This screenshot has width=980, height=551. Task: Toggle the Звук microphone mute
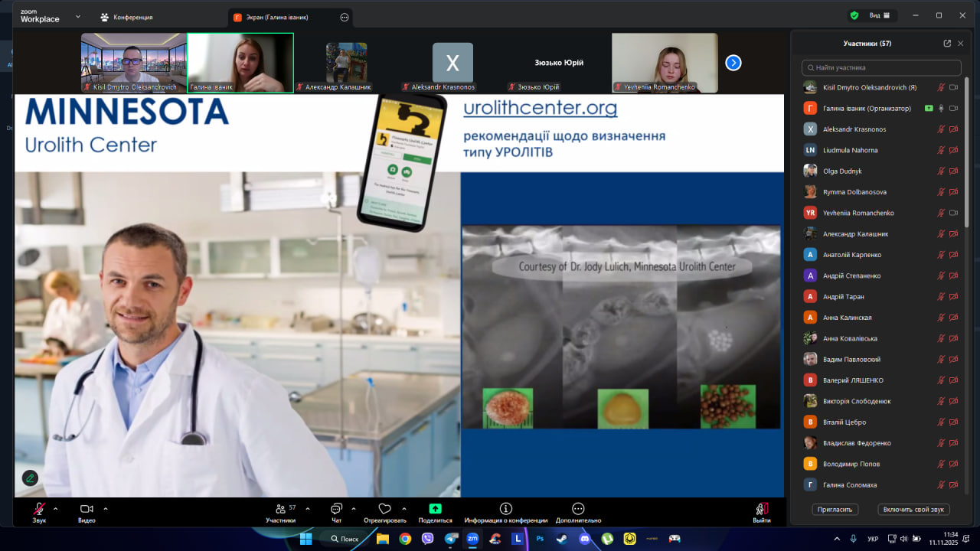point(38,510)
